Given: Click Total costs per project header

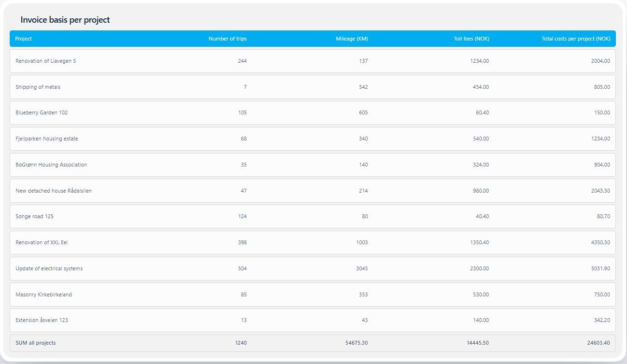Looking at the screenshot, I should click(575, 39).
